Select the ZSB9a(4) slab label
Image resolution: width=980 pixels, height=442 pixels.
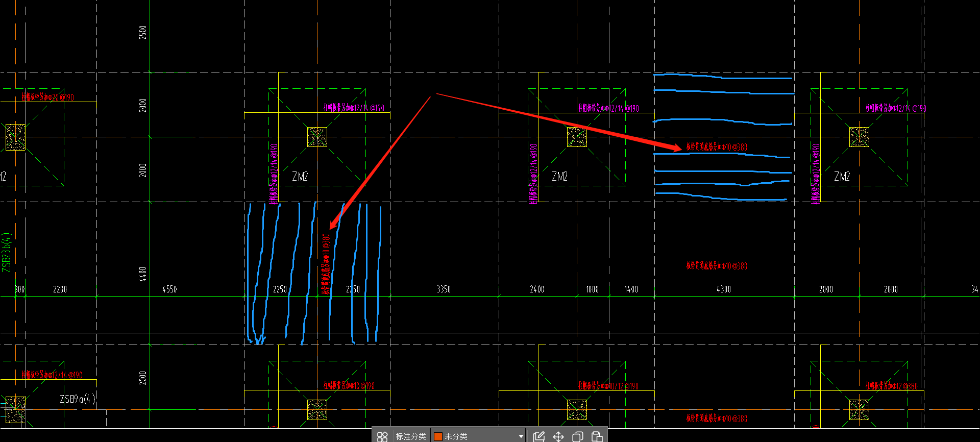click(78, 399)
